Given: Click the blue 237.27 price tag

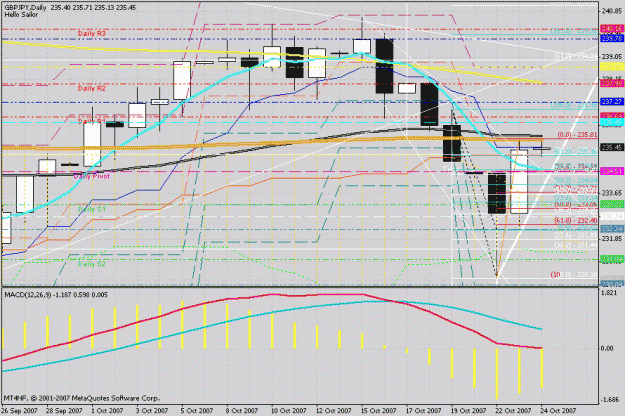Looking at the screenshot, I should click(x=612, y=102).
